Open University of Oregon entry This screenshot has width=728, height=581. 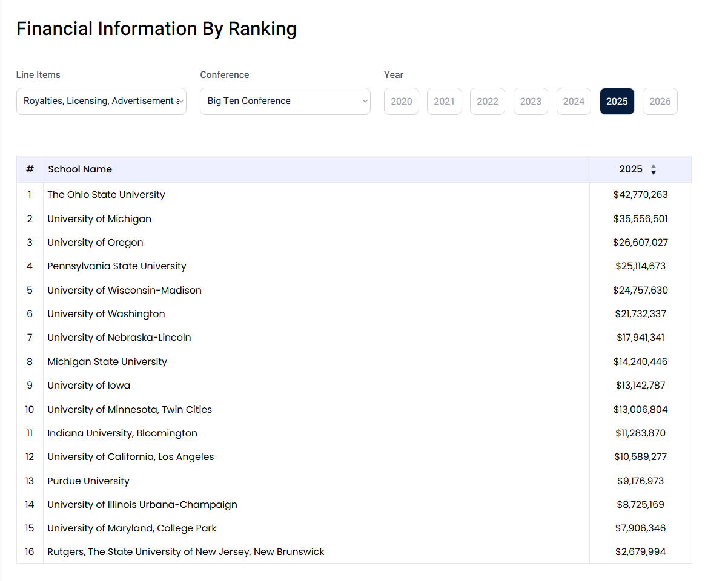point(95,243)
